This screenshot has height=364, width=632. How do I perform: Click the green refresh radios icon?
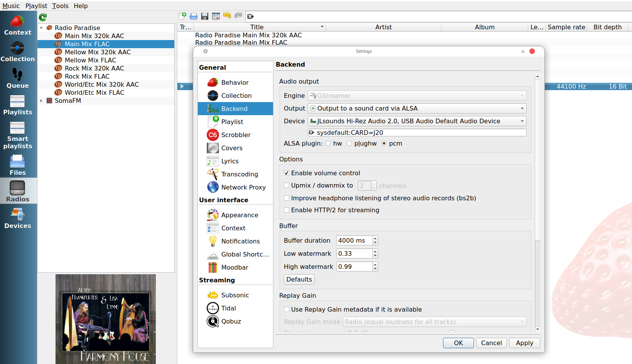click(43, 17)
